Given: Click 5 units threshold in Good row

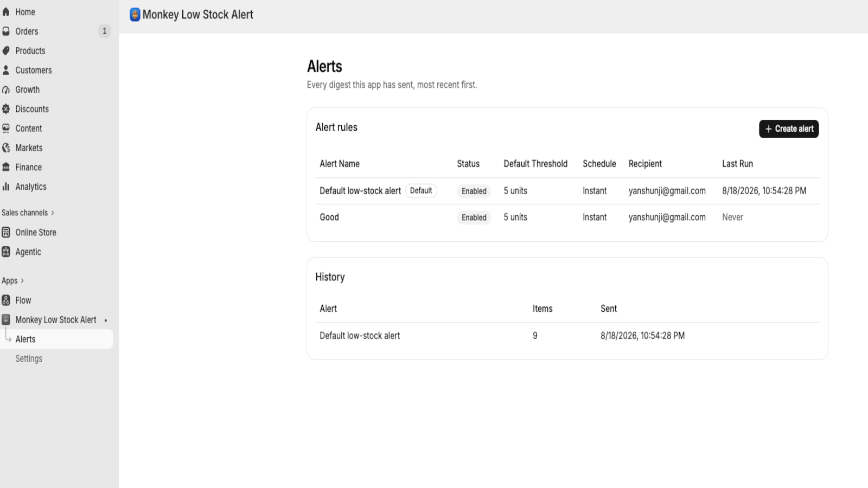Looking at the screenshot, I should 515,217.
